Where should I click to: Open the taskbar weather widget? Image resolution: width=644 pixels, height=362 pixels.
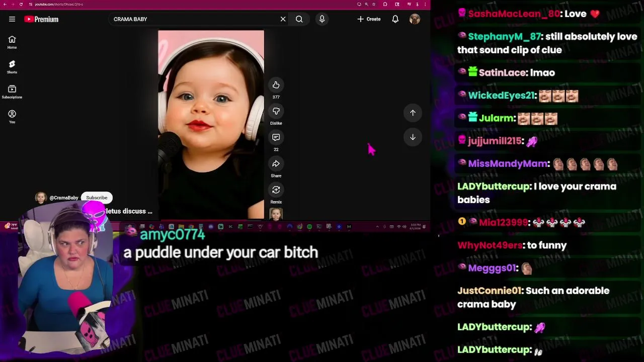click(x=10, y=226)
